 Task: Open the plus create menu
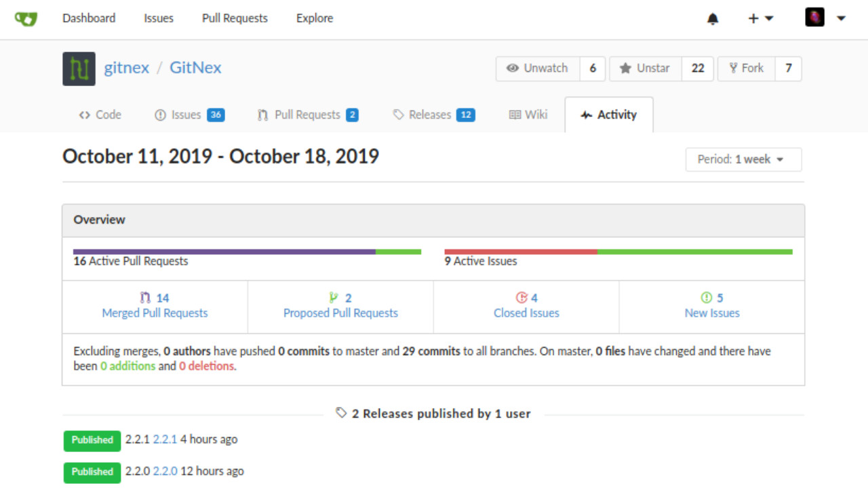coord(759,19)
